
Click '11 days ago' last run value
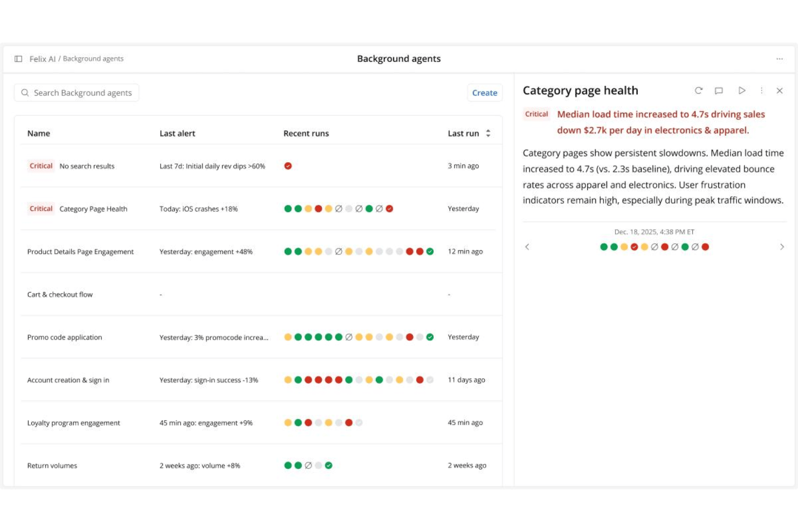click(x=466, y=380)
